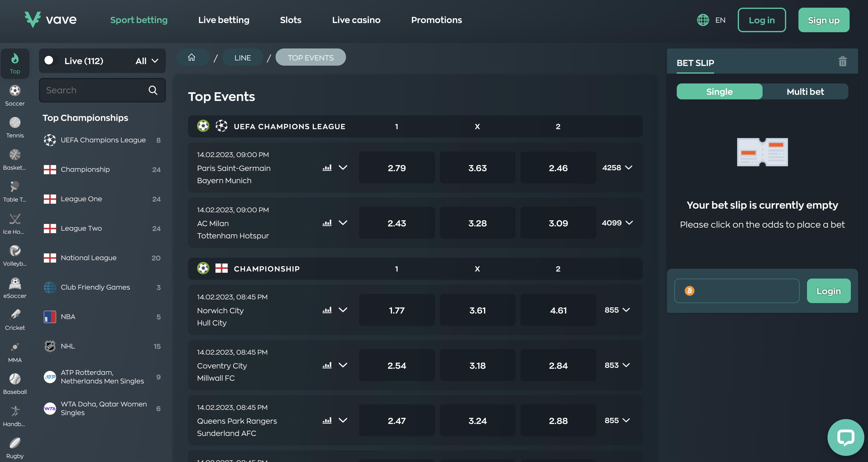Viewport: 868px width, 462px height.
Task: Open NBA in Top Championships
Action: click(x=102, y=317)
